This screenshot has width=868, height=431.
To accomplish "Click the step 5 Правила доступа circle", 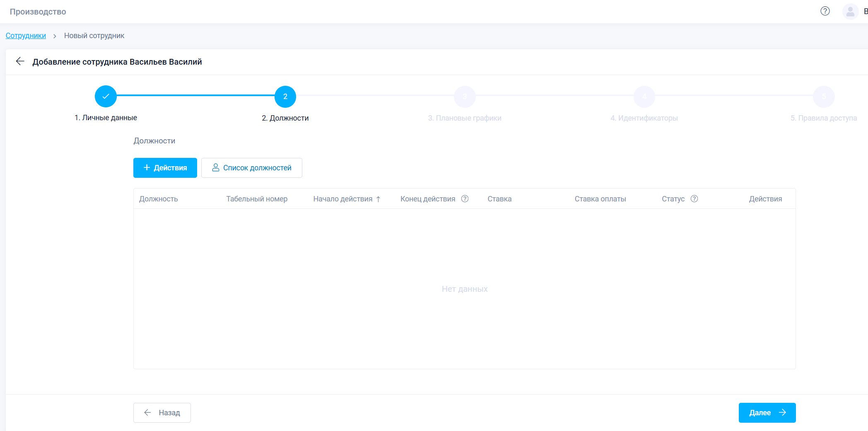I will pyautogui.click(x=823, y=97).
